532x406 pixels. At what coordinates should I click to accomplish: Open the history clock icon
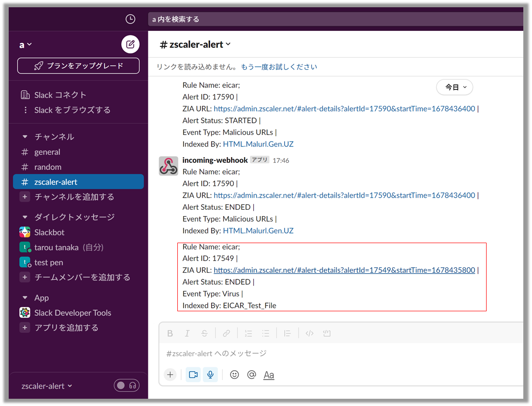pyautogui.click(x=130, y=19)
